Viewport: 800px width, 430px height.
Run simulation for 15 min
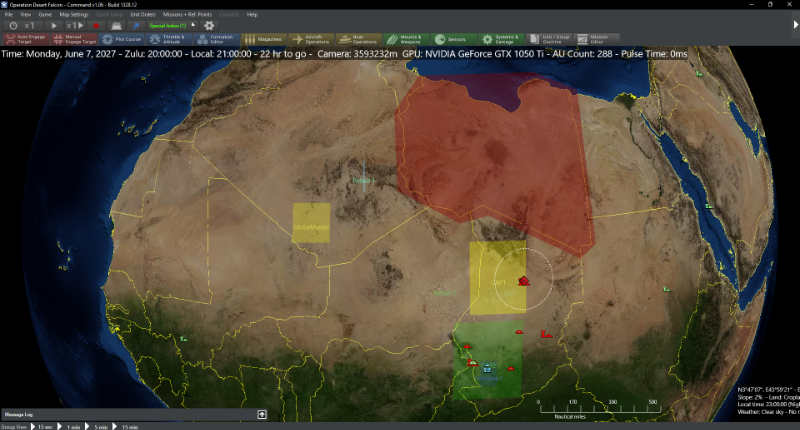click(x=126, y=426)
